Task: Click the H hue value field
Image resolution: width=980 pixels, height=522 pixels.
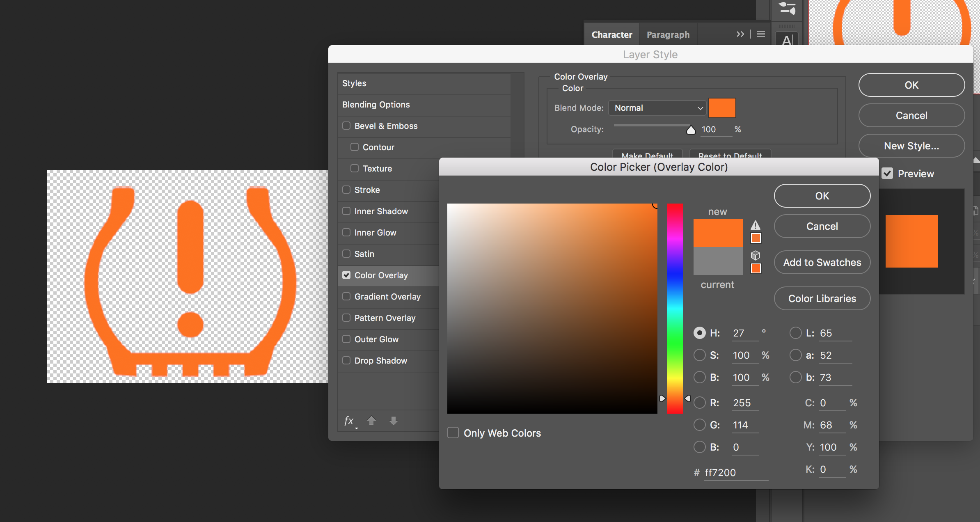Action: coord(745,333)
